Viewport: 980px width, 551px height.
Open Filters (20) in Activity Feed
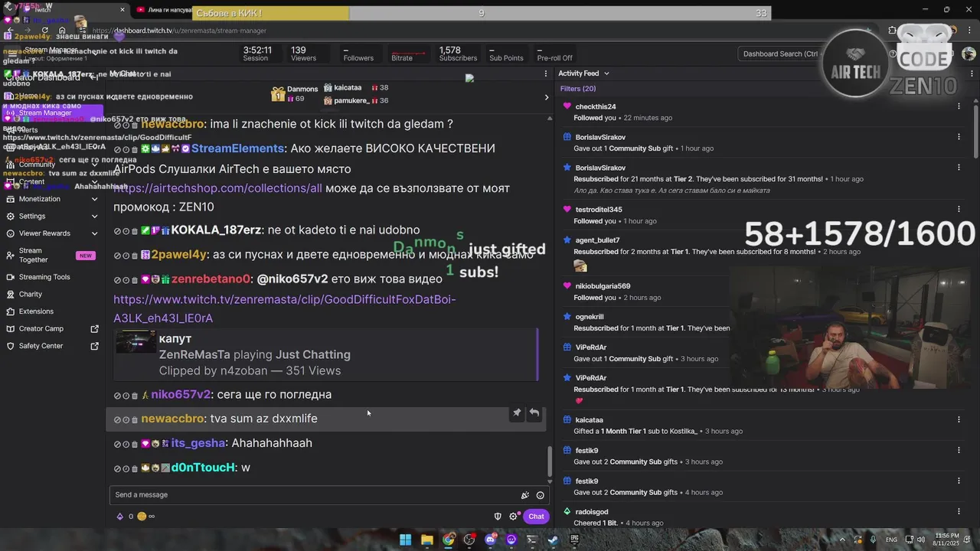click(578, 89)
